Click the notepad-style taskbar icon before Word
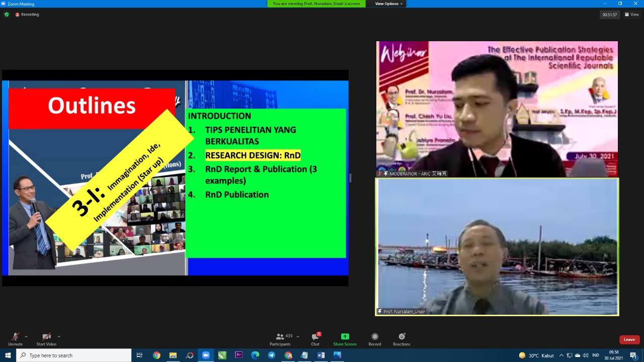644x362 pixels. coord(304,355)
